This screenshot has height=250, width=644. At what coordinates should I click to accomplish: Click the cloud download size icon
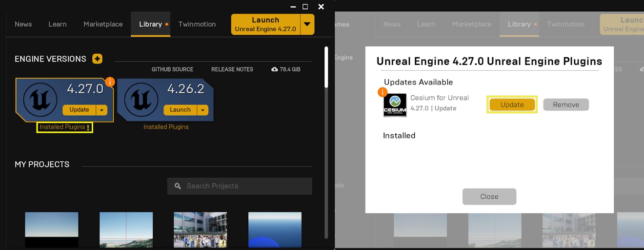click(x=275, y=69)
